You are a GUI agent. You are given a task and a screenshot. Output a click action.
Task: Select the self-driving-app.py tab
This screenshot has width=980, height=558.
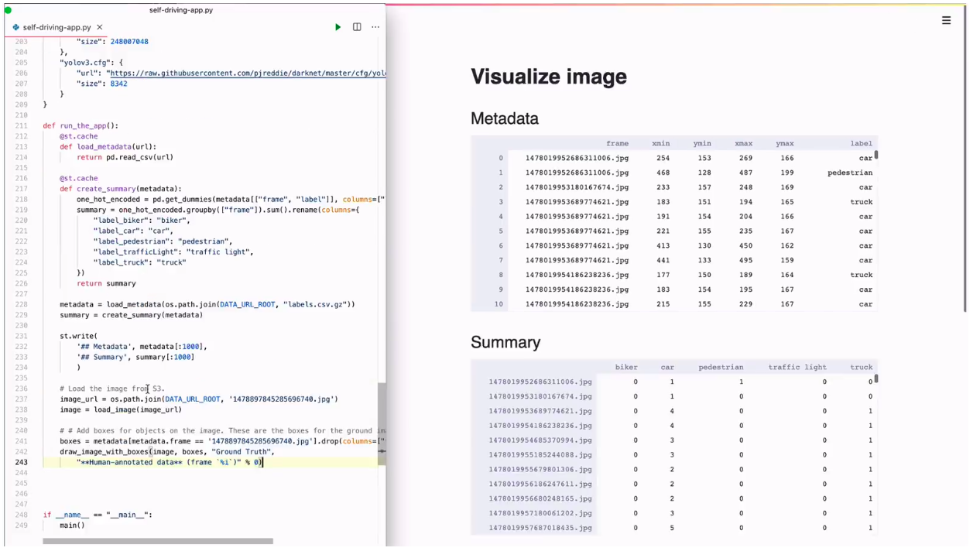point(54,27)
